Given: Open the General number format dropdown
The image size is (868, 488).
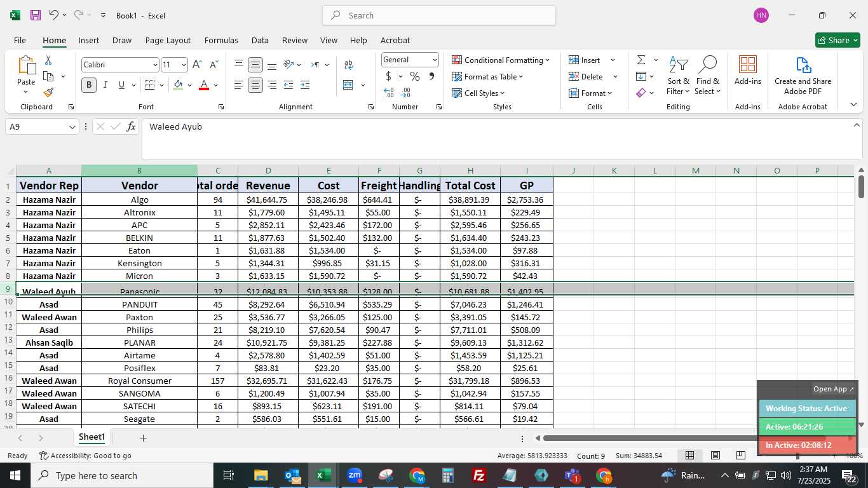Looking at the screenshot, I should click(x=435, y=60).
